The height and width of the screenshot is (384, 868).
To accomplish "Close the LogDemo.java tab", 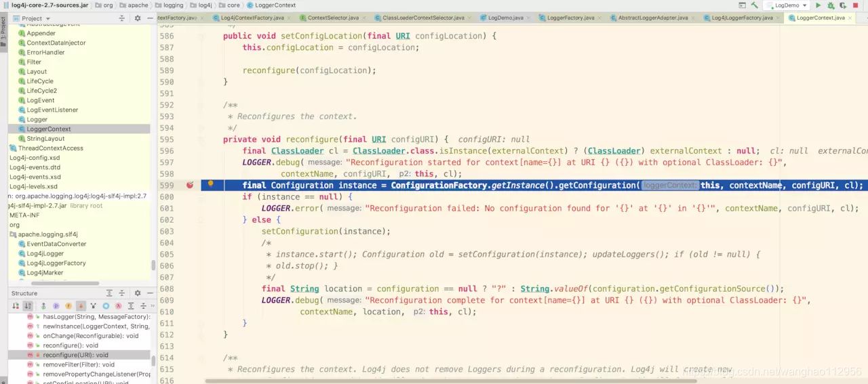I will (x=527, y=18).
